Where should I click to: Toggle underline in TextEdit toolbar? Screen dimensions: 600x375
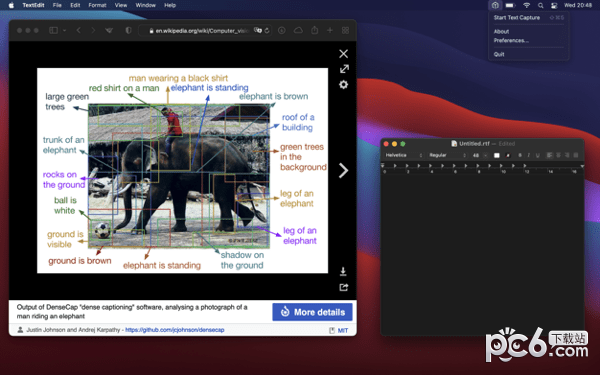point(537,155)
